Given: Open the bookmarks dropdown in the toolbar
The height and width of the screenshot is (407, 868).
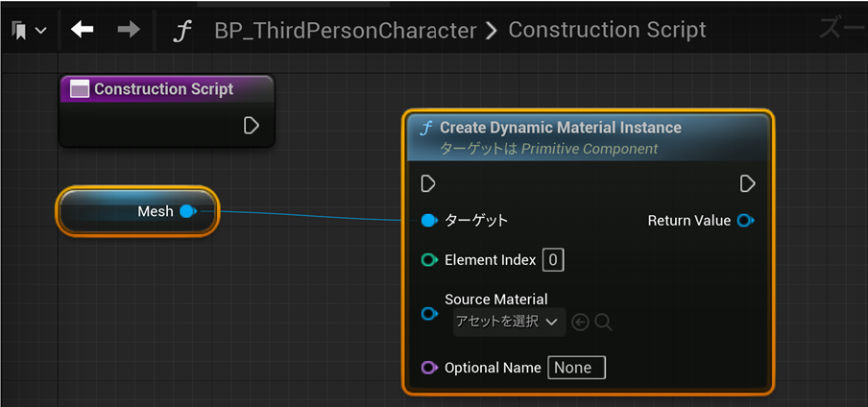Looking at the screenshot, I should click(28, 31).
